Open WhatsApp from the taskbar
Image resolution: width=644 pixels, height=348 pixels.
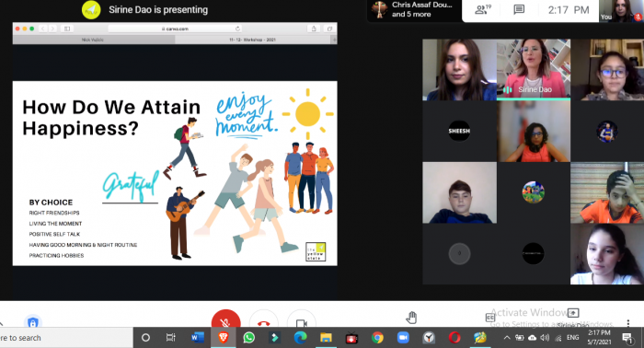249,338
